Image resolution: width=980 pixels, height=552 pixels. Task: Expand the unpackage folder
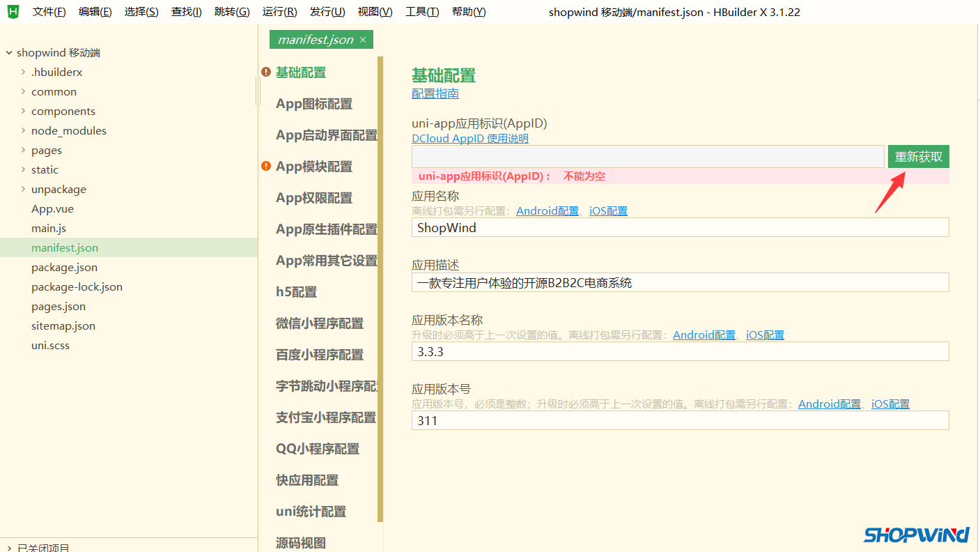point(23,190)
